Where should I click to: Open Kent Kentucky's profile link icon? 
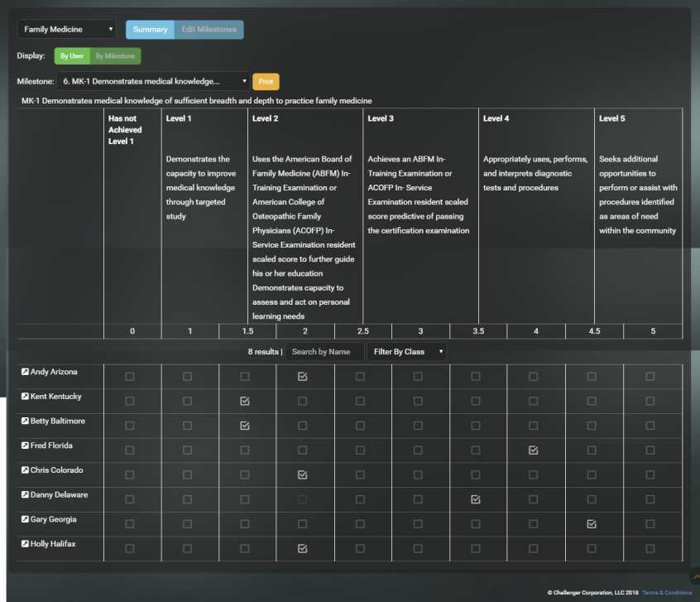coord(25,397)
